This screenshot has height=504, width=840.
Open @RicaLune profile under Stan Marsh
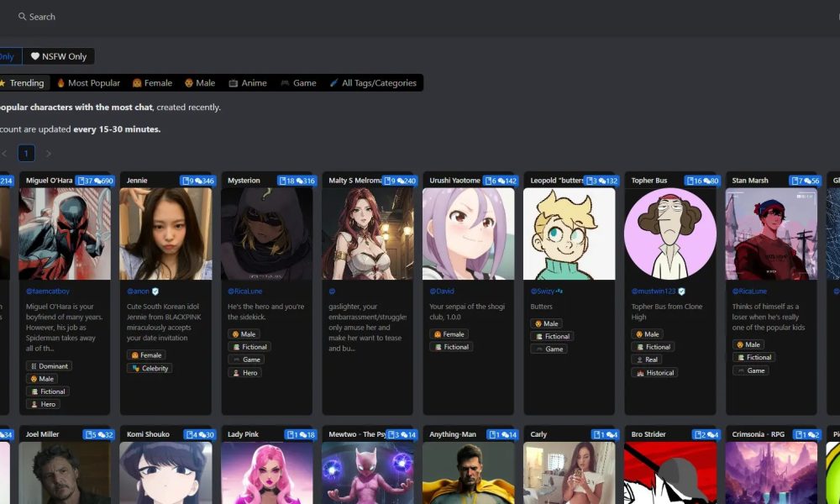[749, 291]
